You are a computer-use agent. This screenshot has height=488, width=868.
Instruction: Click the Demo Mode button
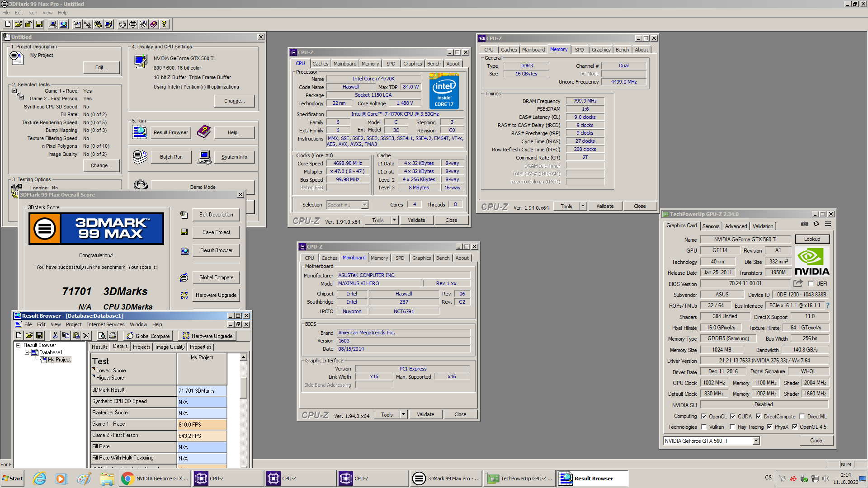[x=203, y=187]
